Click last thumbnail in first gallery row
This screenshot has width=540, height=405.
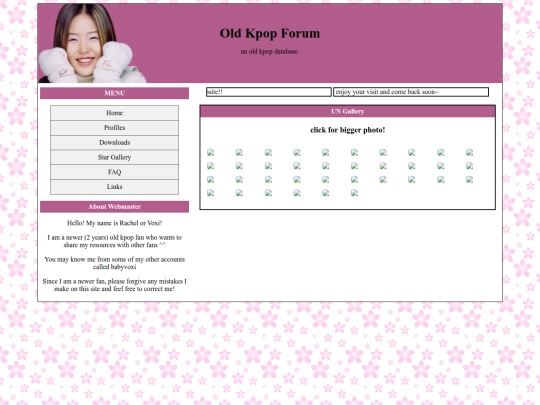point(469,153)
